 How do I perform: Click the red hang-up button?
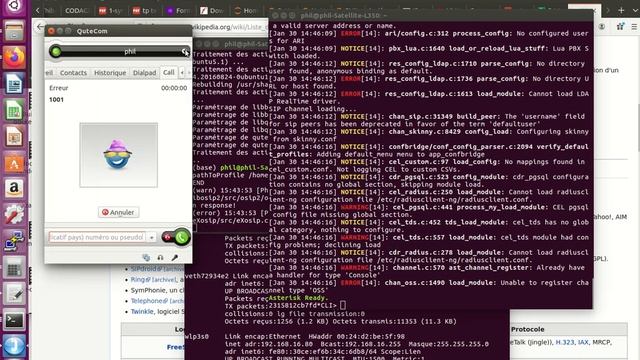click(167, 237)
